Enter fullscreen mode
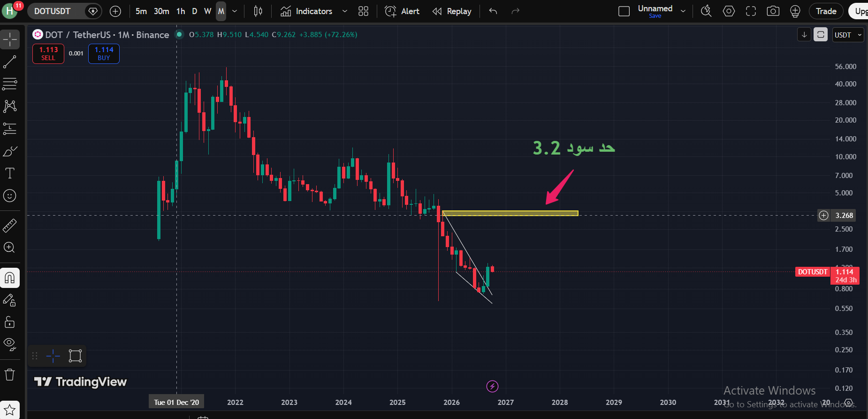Screen dimensions: 868x419 [x=751, y=11]
